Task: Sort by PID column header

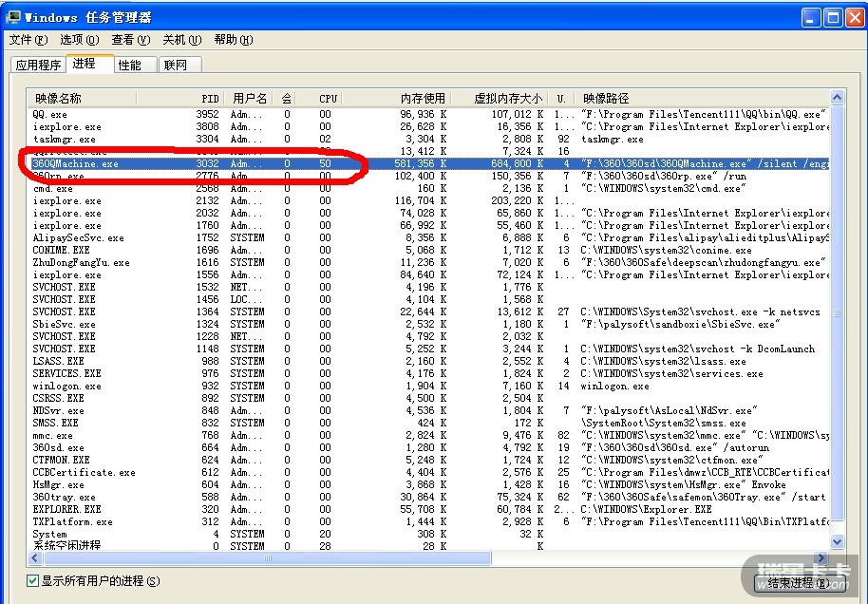Action: (x=181, y=99)
